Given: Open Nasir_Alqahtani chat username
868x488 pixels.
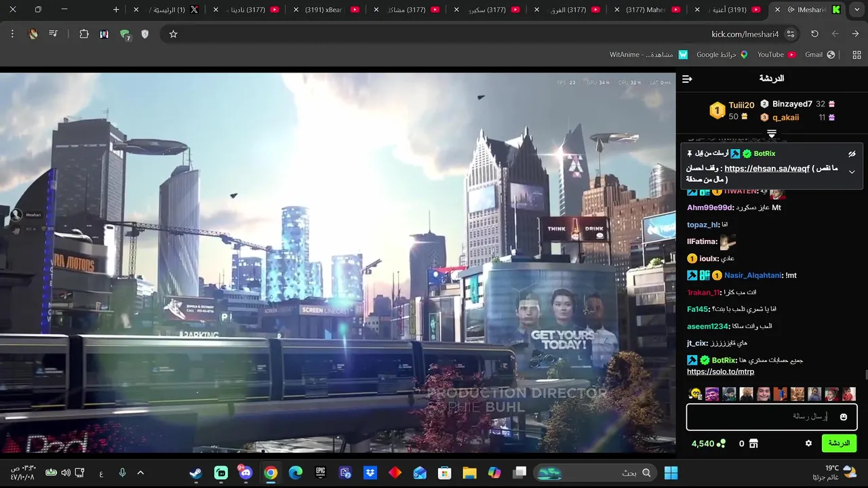Looking at the screenshot, I should pyautogui.click(x=753, y=275).
